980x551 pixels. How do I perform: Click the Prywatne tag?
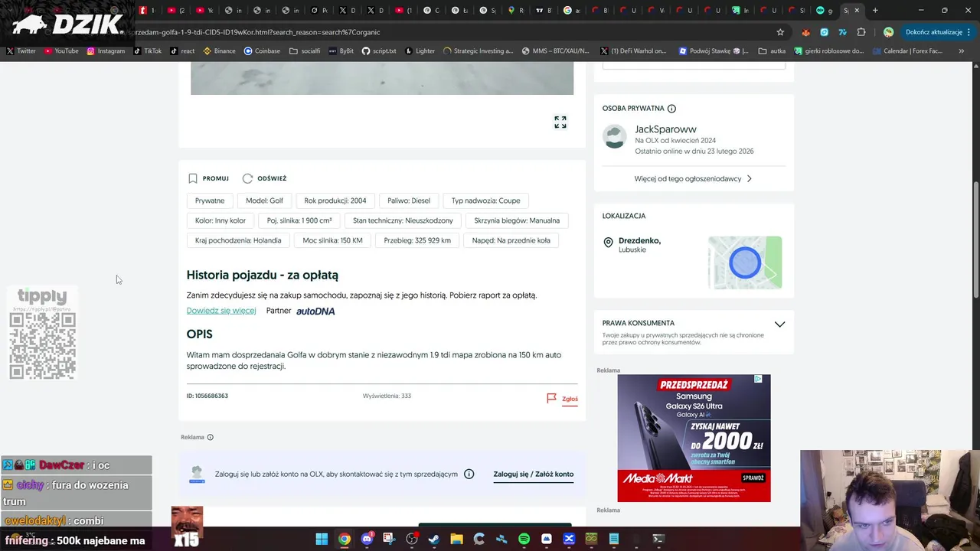[210, 201]
